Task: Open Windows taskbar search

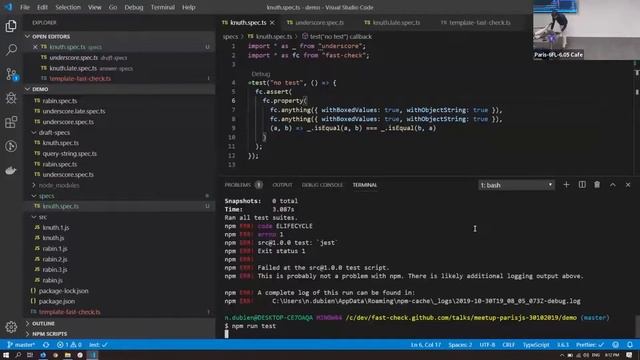Action: point(18,355)
